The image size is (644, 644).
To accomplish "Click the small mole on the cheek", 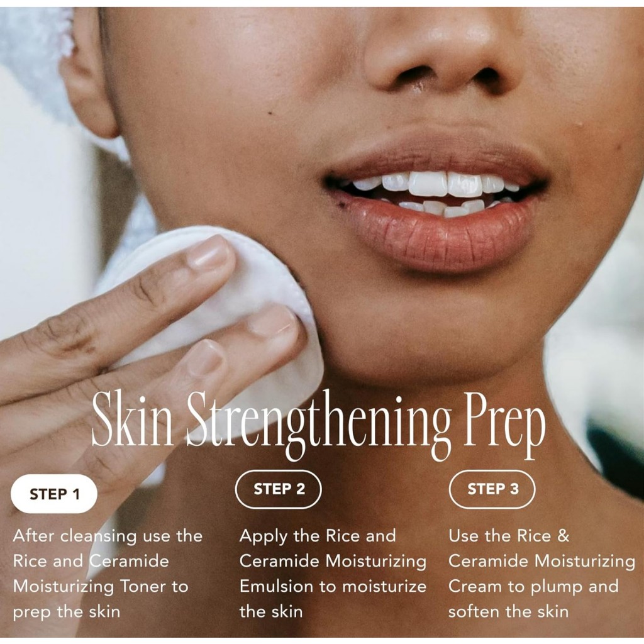I will coord(270,113).
